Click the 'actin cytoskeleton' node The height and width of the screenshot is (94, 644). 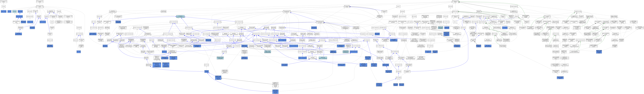coord(79,34)
